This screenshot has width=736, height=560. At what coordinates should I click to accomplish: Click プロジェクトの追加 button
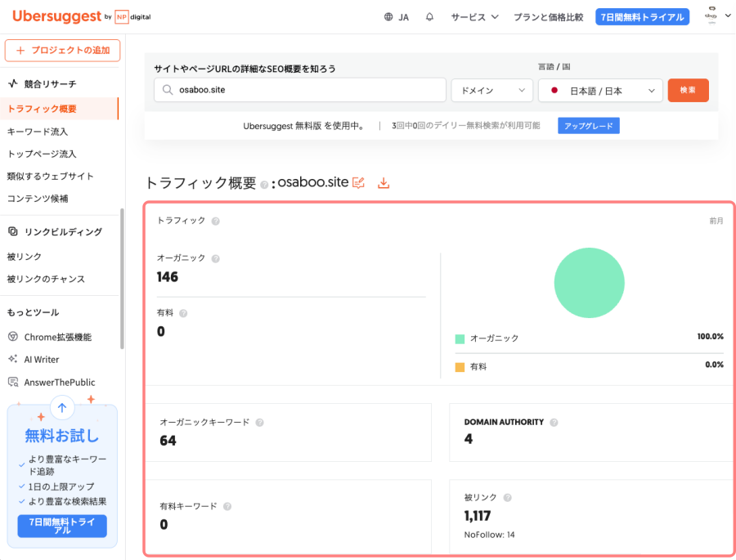(x=62, y=50)
